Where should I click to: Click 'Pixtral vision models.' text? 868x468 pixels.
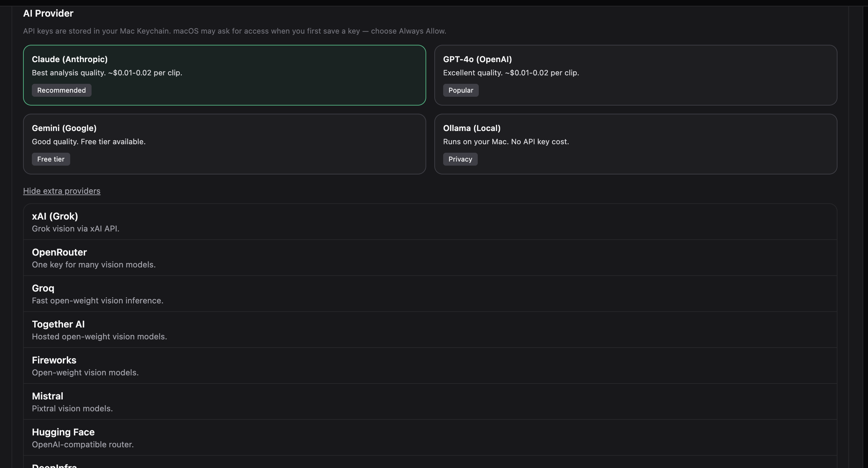pos(72,409)
